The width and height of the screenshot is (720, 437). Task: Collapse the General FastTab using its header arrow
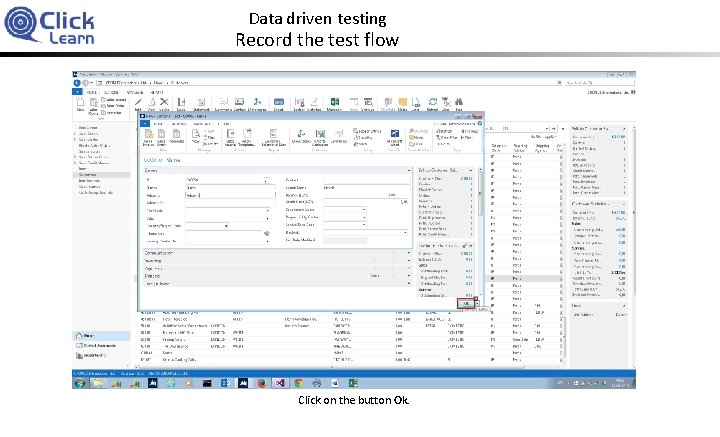coord(409,170)
